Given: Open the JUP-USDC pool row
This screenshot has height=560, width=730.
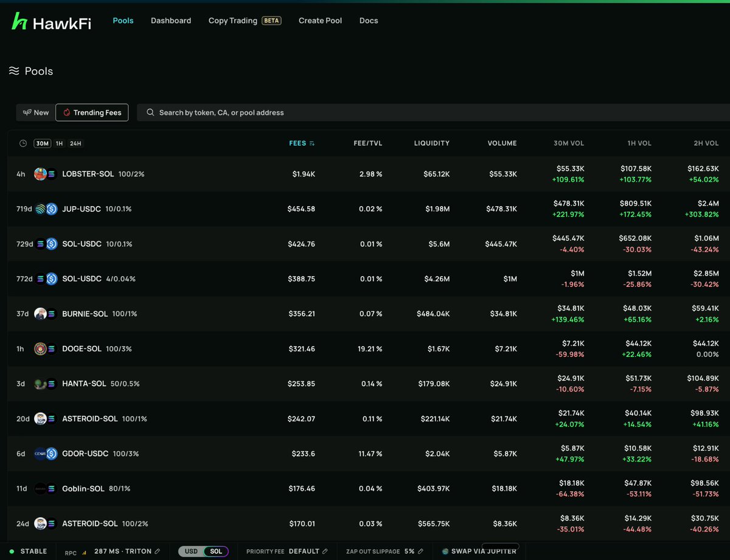Looking at the screenshot, I should click(x=369, y=209).
